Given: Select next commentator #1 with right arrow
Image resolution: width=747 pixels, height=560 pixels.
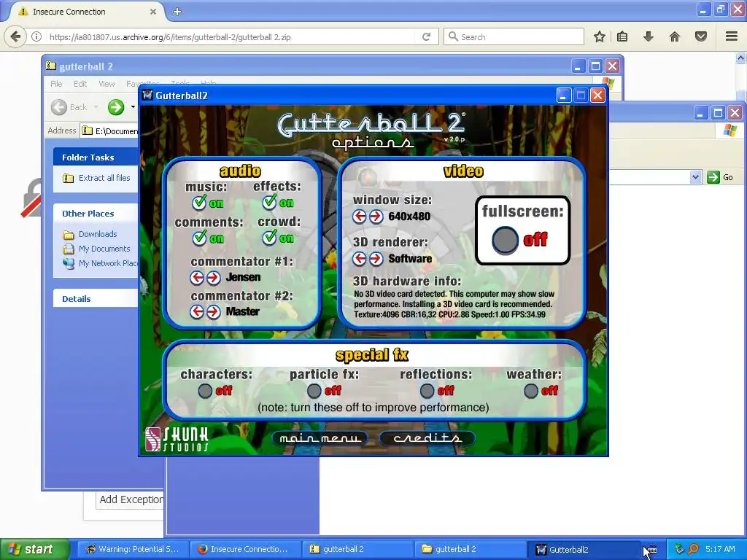Looking at the screenshot, I should click(x=214, y=277).
